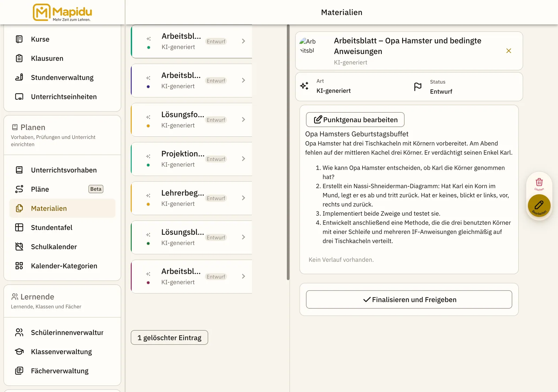The image size is (558, 392).
Task: Click the Planen section heading
Action: pyautogui.click(x=33, y=128)
